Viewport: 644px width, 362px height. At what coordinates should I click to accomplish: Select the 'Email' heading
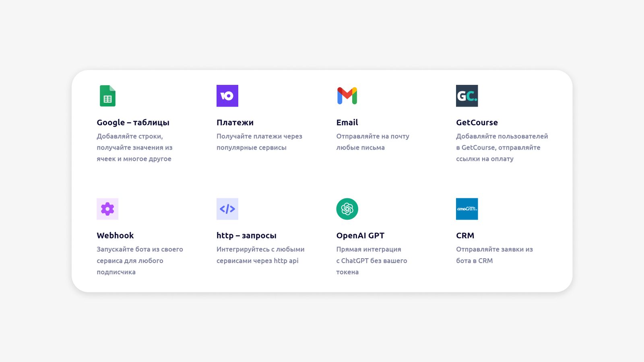(x=347, y=123)
